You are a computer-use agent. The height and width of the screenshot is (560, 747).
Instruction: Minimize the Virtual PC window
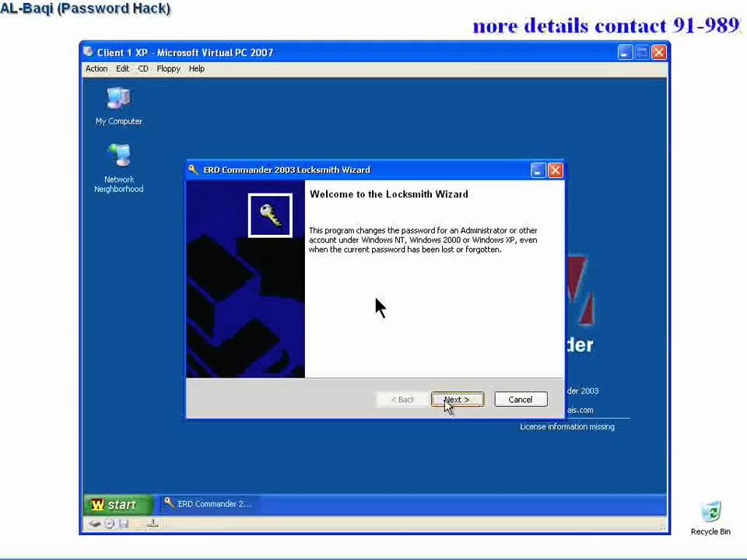(x=625, y=52)
